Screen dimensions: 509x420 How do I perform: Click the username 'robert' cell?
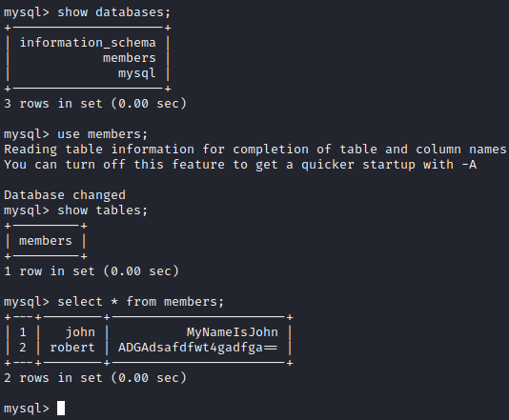click(x=72, y=348)
